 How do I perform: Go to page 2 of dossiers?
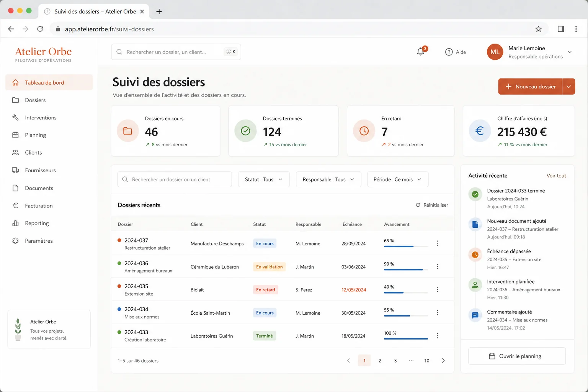380,361
